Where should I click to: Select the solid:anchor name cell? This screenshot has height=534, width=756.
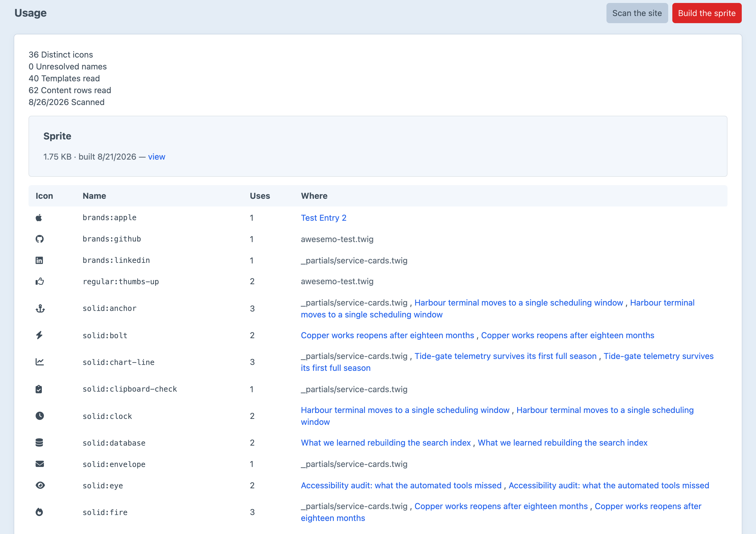[110, 309]
